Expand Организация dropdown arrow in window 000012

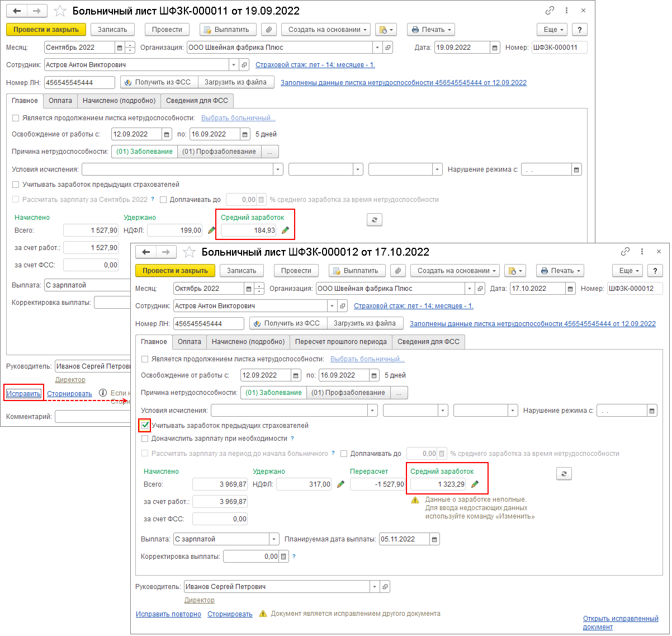coord(469,289)
